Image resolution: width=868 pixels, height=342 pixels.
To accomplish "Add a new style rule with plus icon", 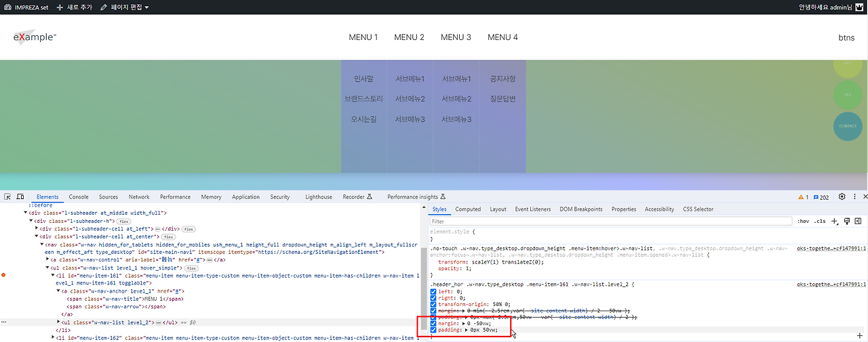I will pyautogui.click(x=835, y=221).
